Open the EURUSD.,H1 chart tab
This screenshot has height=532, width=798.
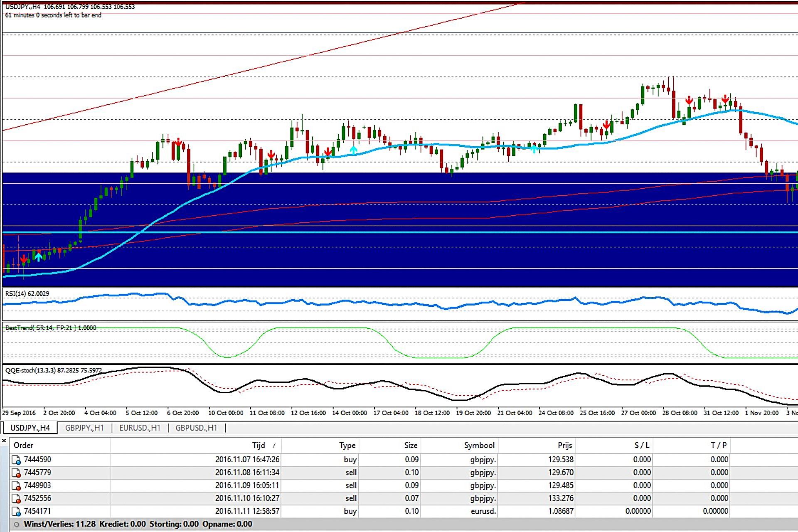140,428
